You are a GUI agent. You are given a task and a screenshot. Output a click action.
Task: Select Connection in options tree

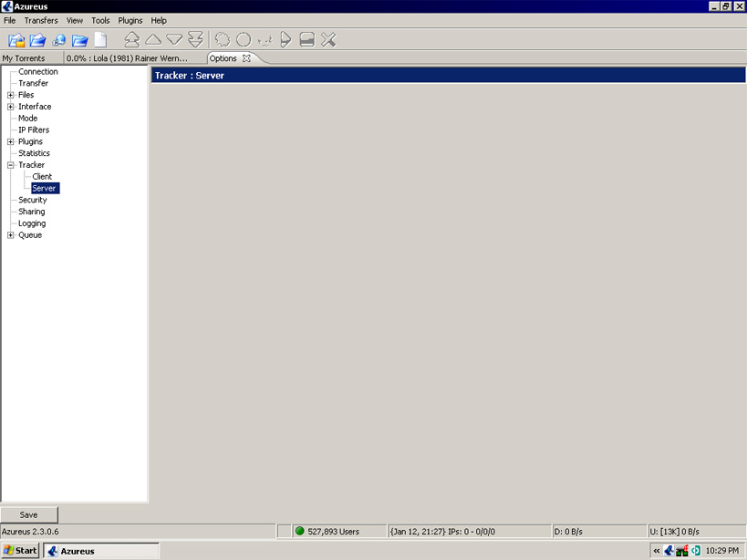pyautogui.click(x=38, y=71)
